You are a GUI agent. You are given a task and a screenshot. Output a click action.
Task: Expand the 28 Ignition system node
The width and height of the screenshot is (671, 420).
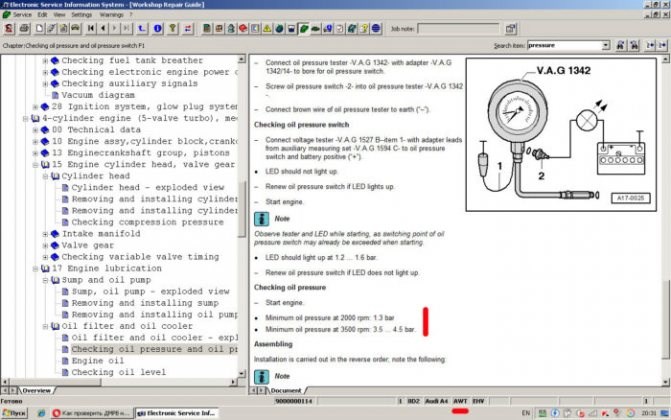[36, 107]
